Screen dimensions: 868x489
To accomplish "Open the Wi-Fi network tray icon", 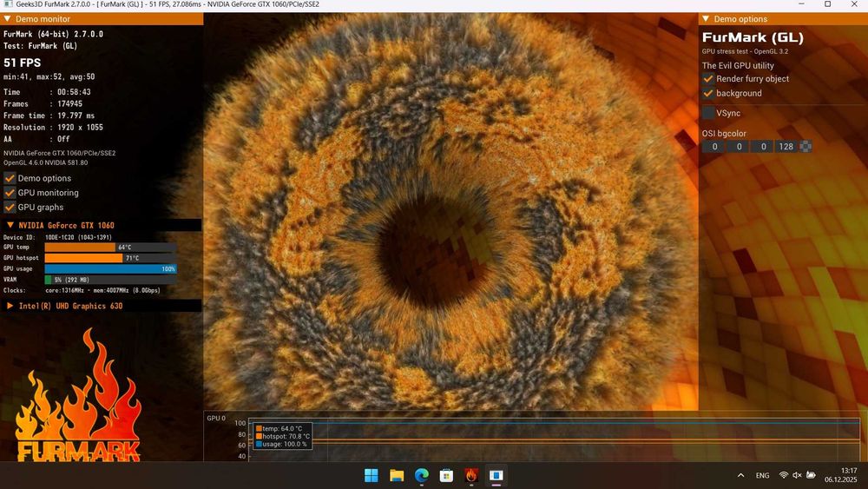I will (x=783, y=475).
